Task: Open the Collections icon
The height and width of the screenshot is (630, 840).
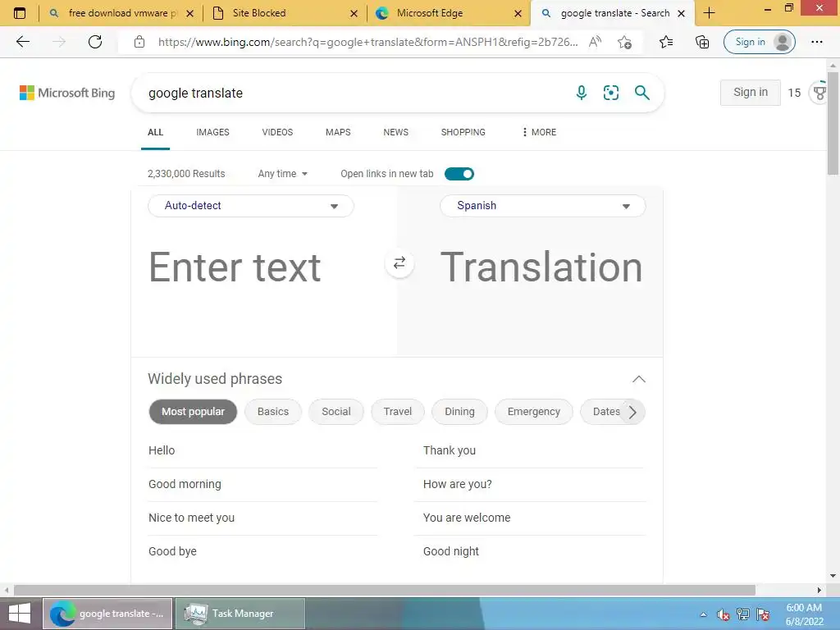Action: pos(702,42)
